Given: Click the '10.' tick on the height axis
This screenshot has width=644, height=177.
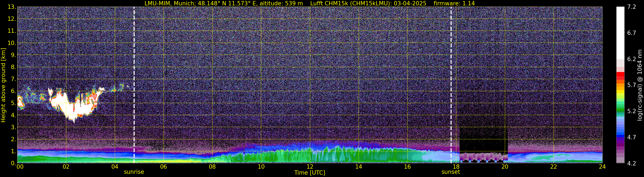Looking at the screenshot, I should point(12,43).
